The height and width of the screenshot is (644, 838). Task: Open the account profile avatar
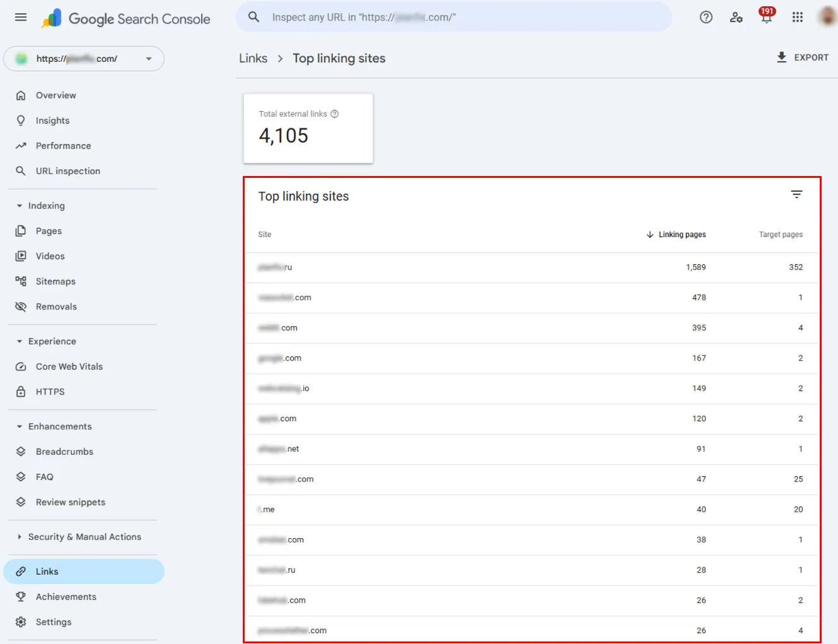[x=828, y=17]
